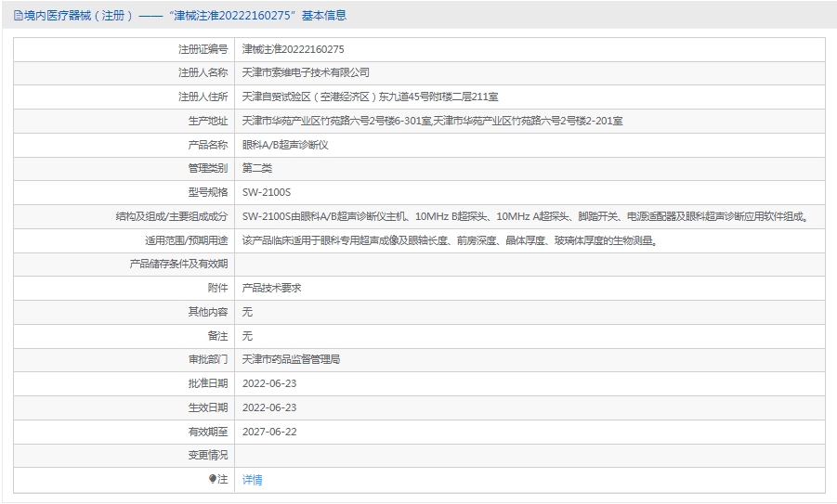Click approval department 天津市药品监督管理局
This screenshot has height=504, width=837.
click(291, 359)
